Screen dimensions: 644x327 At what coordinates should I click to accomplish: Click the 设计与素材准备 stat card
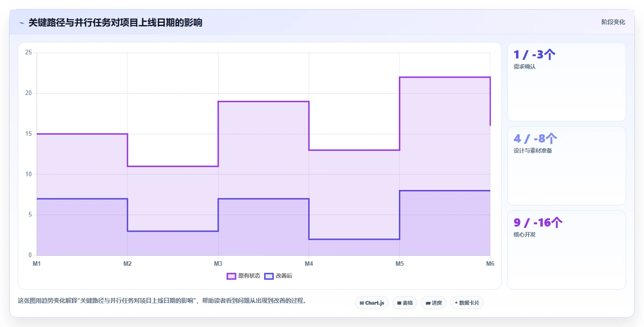point(567,166)
